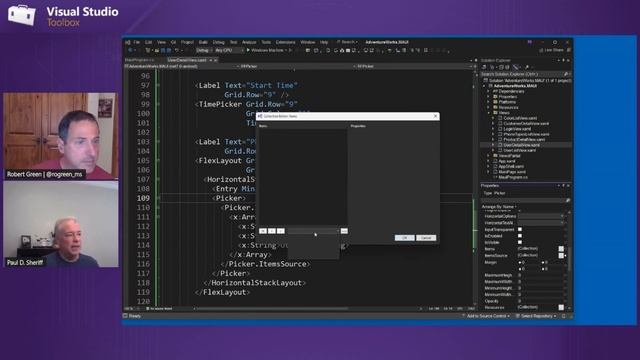Select the AdventureWorks.MAUI project node
The image size is (640, 360).
point(515,86)
